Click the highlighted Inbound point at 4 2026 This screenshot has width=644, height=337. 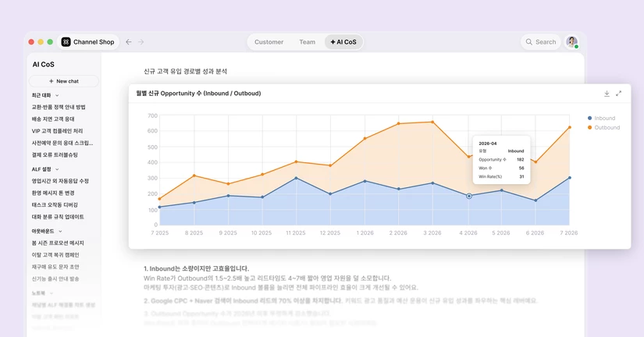tap(469, 197)
